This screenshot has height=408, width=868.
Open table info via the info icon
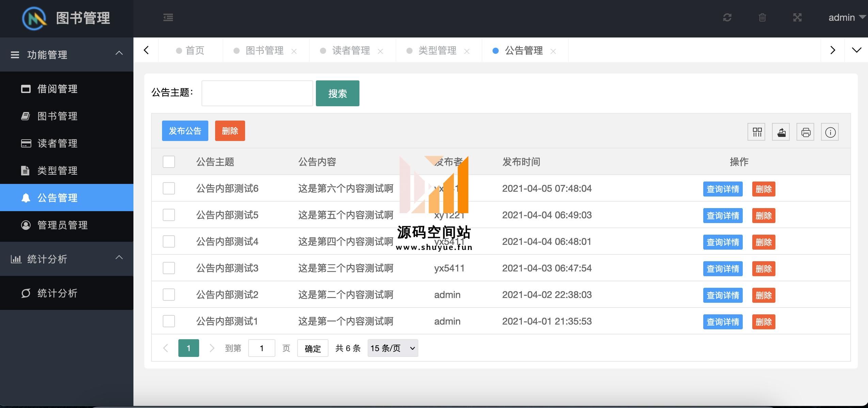(x=830, y=132)
